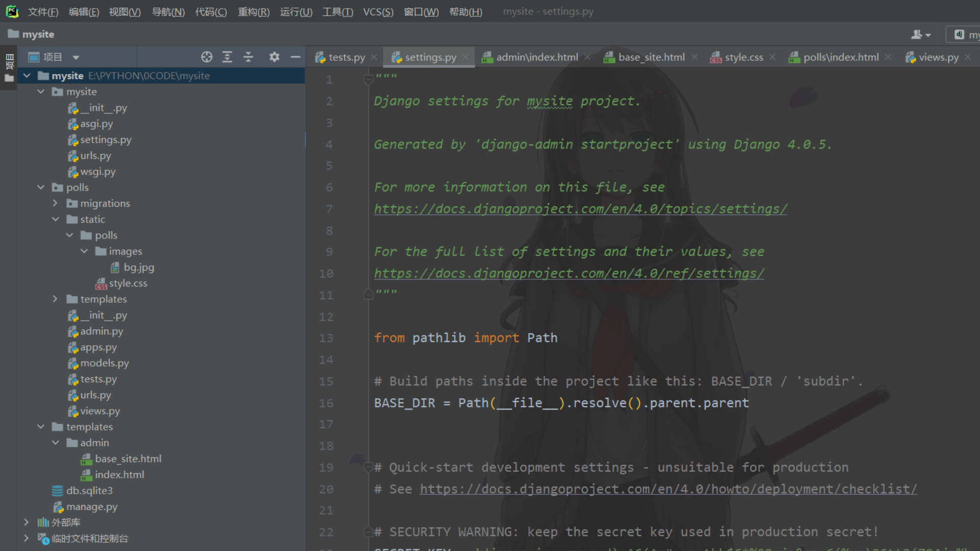The image size is (980, 551).
Task: Select index.html under admin folder
Action: 119,475
